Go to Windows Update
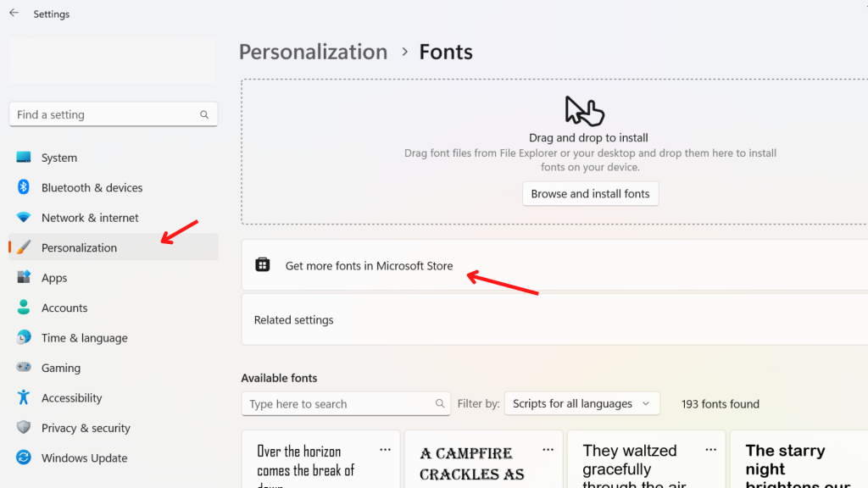 pyautogui.click(x=114, y=457)
